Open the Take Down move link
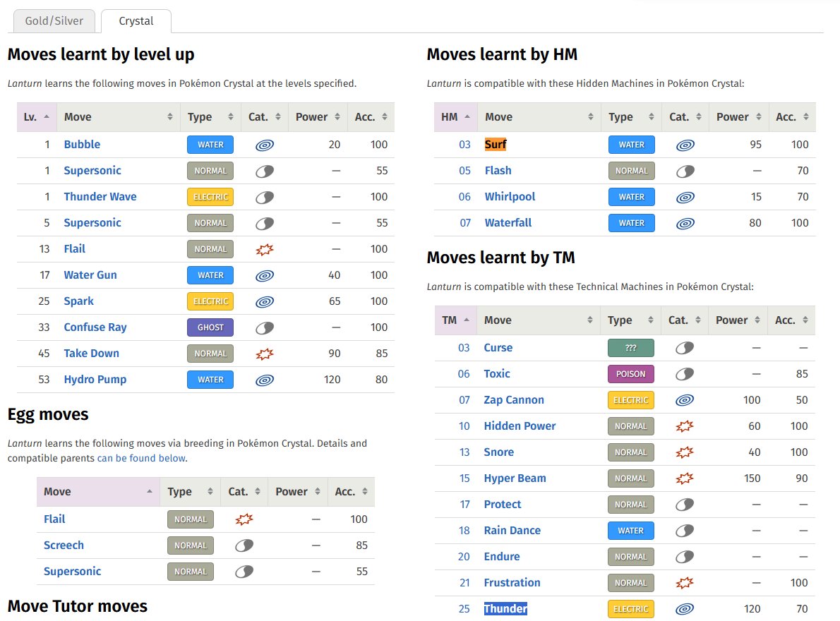This screenshot has width=840, height=621. click(x=92, y=354)
